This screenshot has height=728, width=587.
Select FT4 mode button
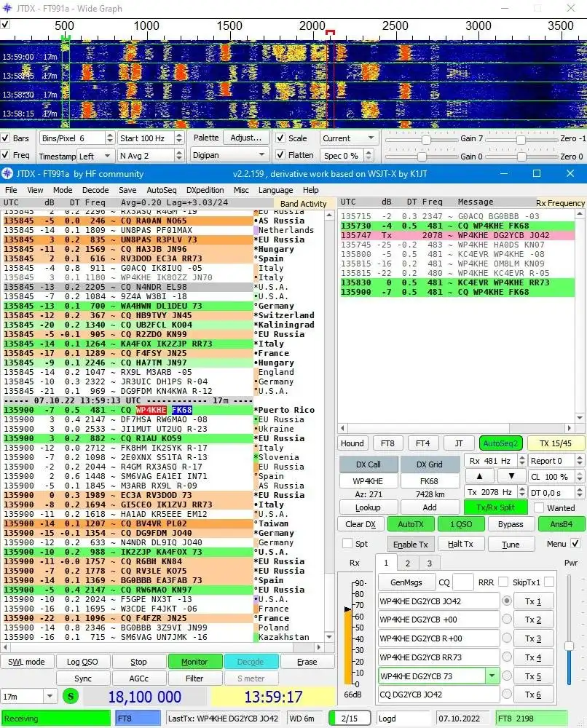[x=422, y=443]
